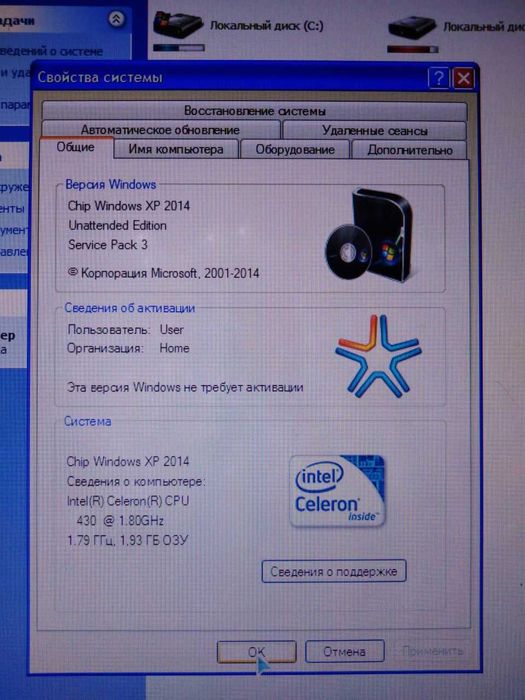525x700 pixels.
Task: Go to Восстановление системы tab
Action: pos(254,111)
